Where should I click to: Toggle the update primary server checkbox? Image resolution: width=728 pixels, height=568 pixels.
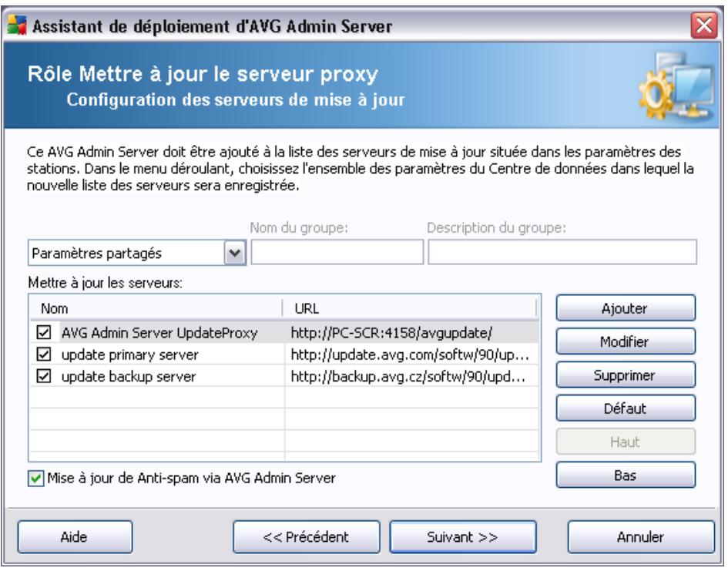(44, 355)
